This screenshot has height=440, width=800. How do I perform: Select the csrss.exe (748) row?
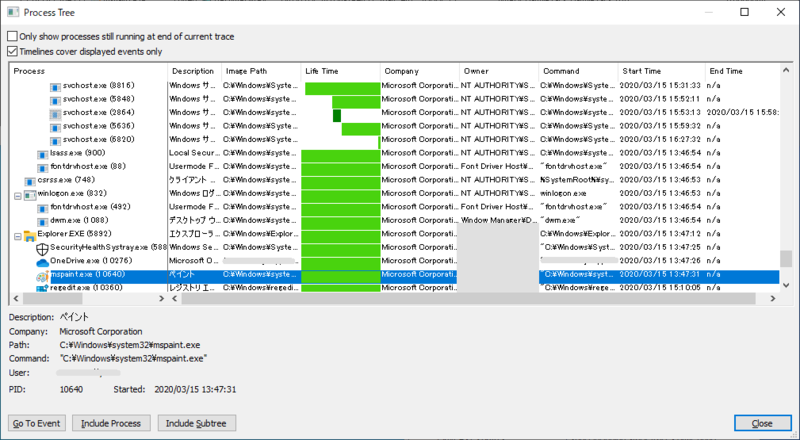(395, 180)
